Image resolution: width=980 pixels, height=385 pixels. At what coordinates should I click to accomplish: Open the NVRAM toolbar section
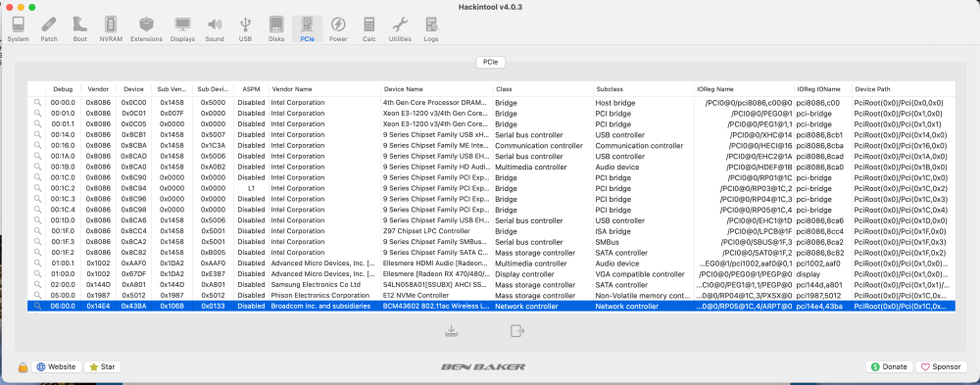[111, 29]
